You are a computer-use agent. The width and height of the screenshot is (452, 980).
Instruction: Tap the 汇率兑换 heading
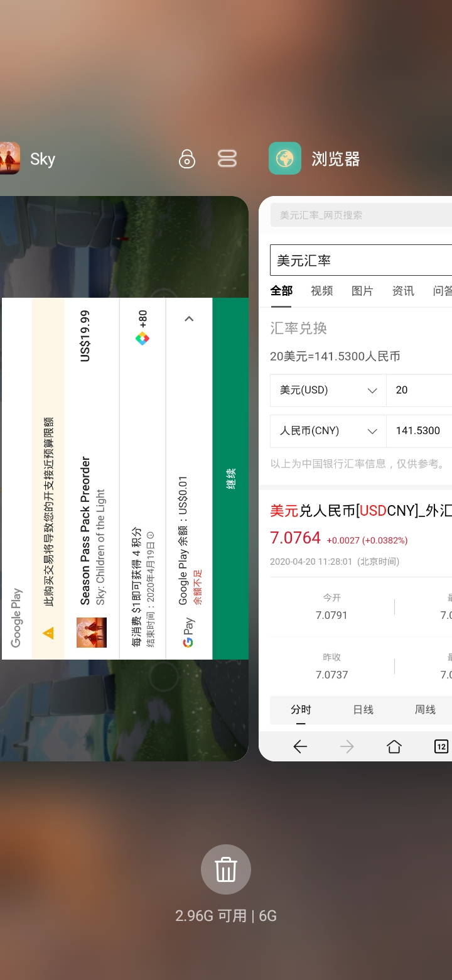299,328
